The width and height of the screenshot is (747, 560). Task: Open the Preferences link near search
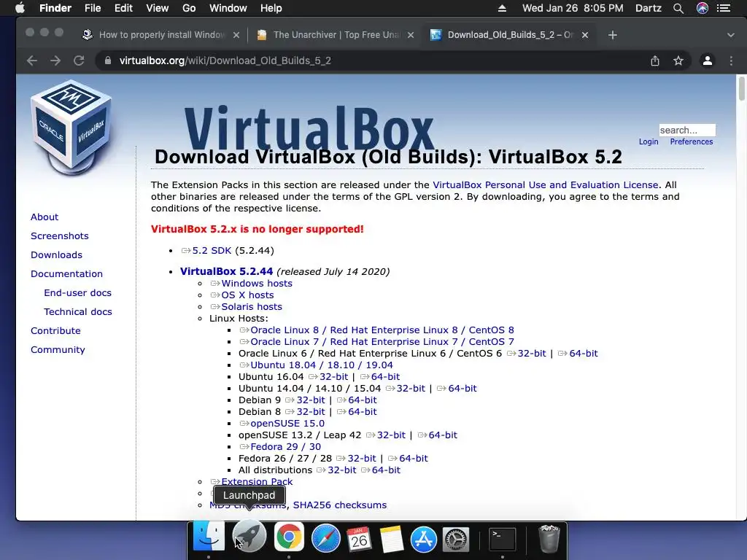[x=692, y=141]
